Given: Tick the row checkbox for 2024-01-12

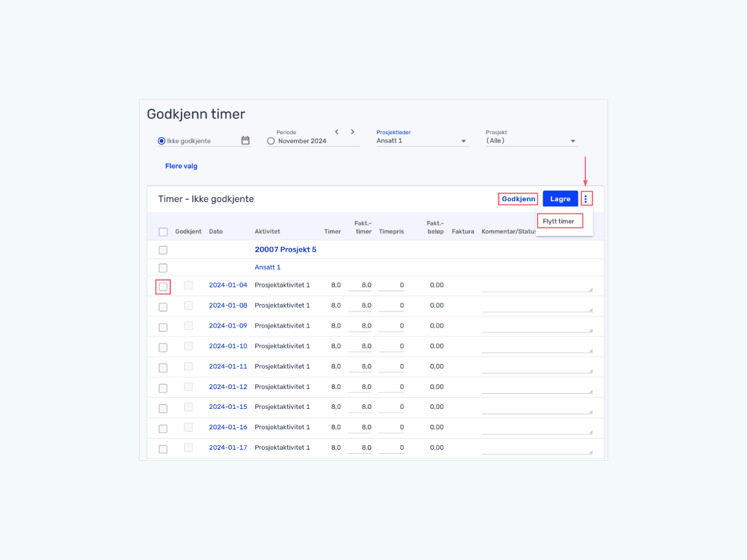Looking at the screenshot, I should 163,388.
